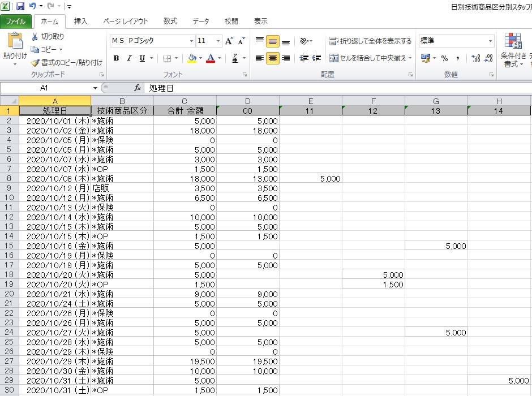Click 折り返して全体を表示する button
This screenshot has height=396, width=532.
[x=370, y=41]
